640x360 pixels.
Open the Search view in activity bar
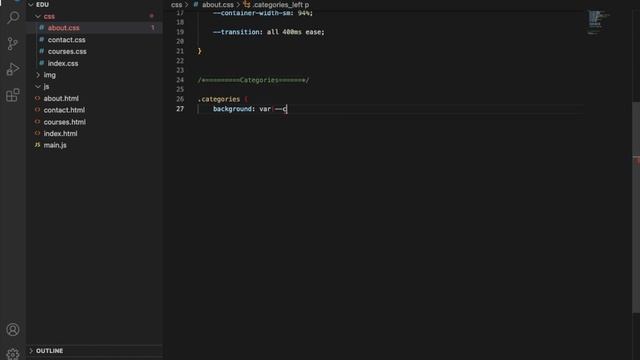click(13, 18)
